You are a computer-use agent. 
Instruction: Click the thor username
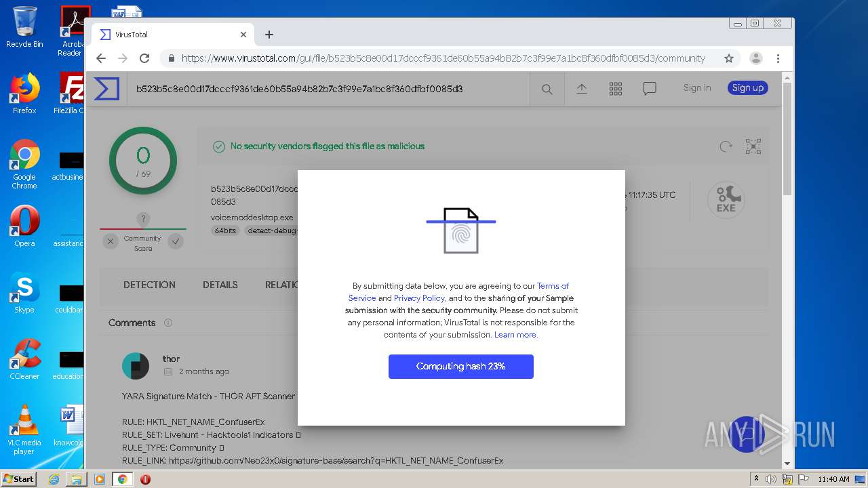pos(171,359)
